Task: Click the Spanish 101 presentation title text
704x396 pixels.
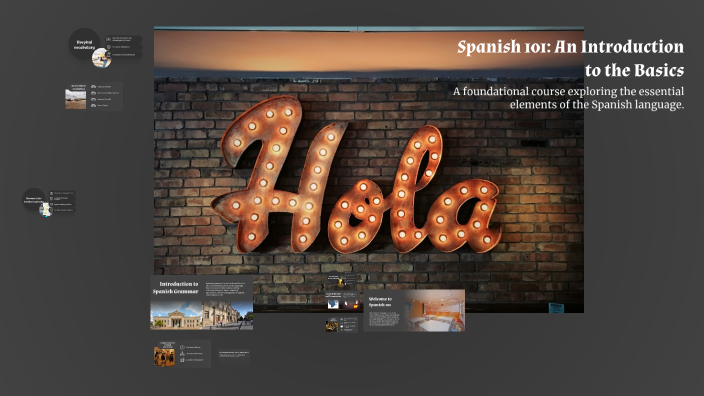Action: (570, 58)
